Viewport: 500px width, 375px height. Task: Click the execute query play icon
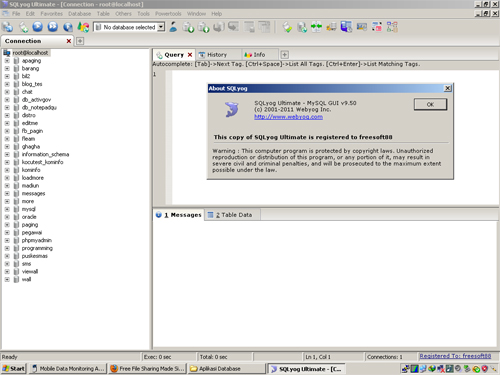[x=38, y=27]
